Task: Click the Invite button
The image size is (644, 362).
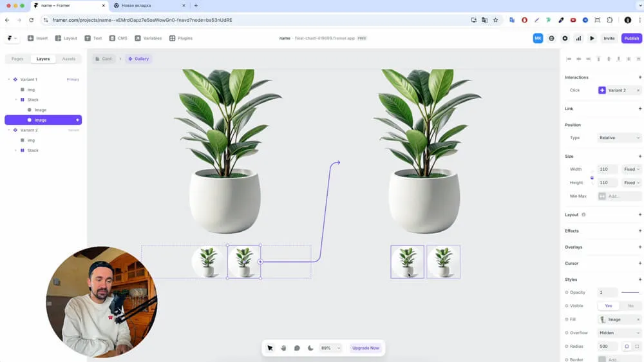Action: 609,38
